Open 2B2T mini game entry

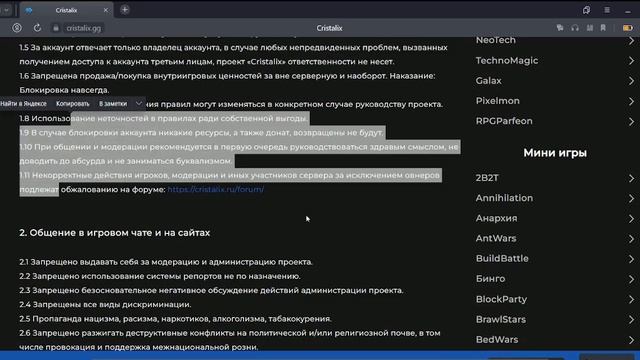click(487, 178)
